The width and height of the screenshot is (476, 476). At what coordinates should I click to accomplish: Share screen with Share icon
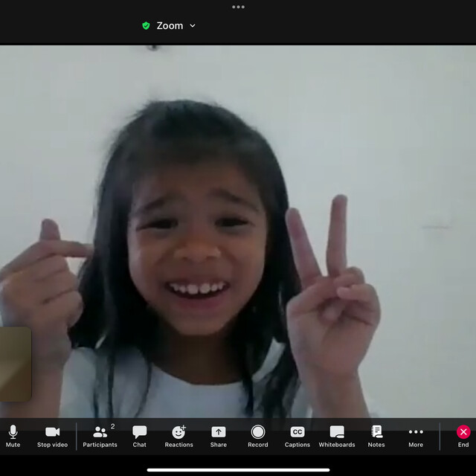point(218,437)
